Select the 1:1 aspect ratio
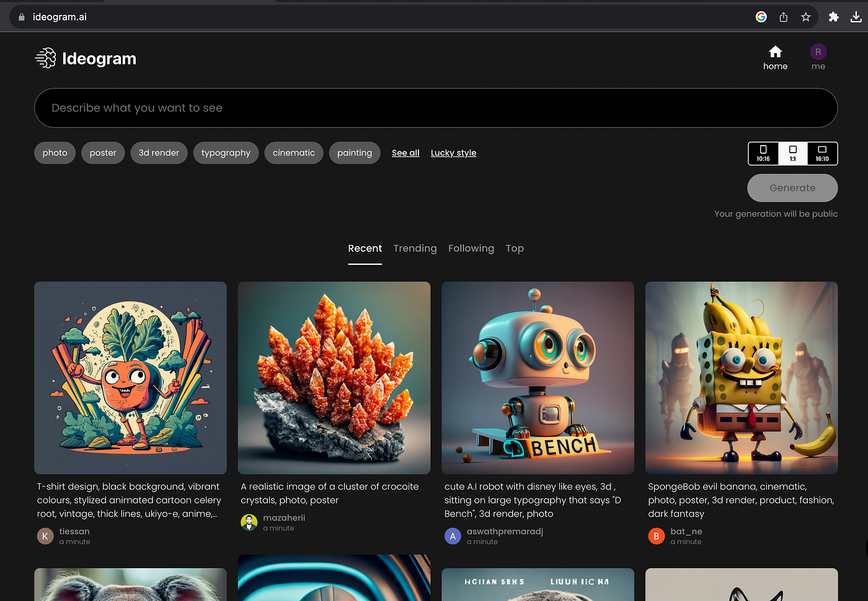The width and height of the screenshot is (868, 601). point(792,153)
